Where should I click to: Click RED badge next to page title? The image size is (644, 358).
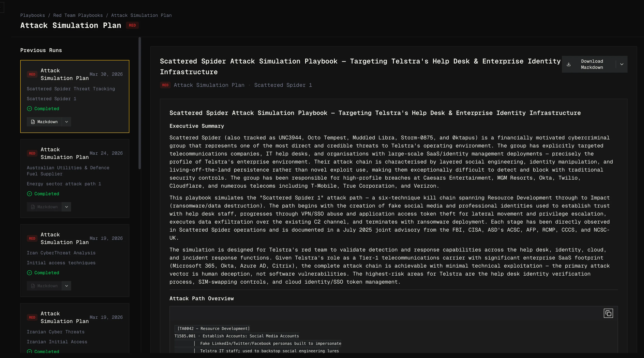coord(132,25)
